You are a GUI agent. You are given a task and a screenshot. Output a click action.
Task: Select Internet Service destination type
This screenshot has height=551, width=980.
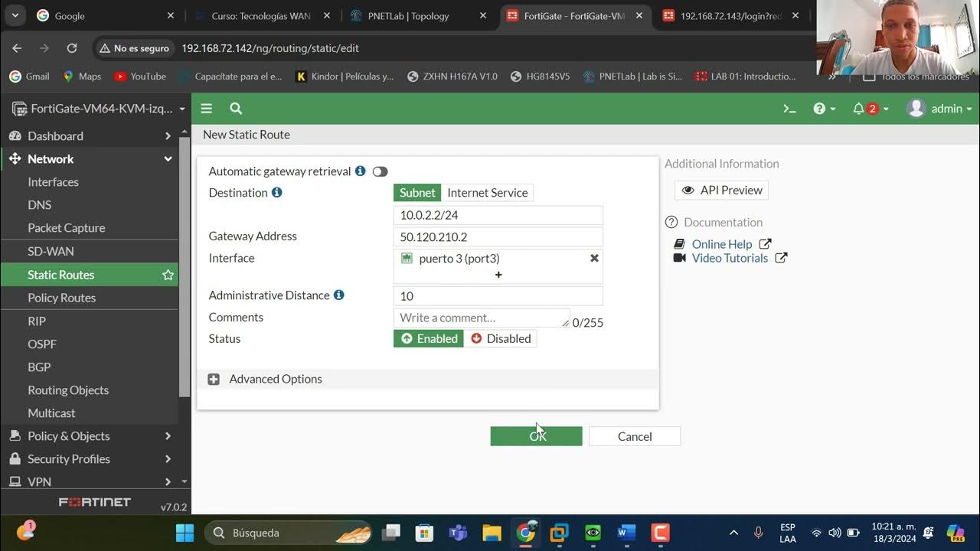(487, 193)
